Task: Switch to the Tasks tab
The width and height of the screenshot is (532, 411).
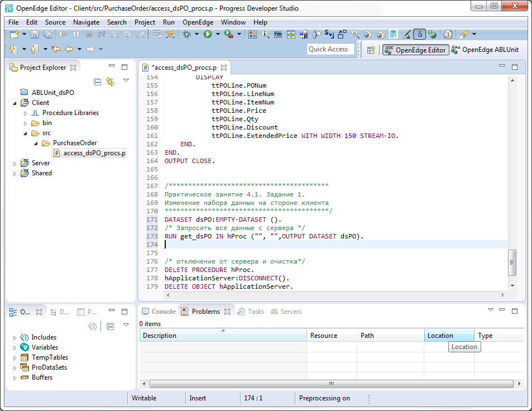Action: coord(251,312)
